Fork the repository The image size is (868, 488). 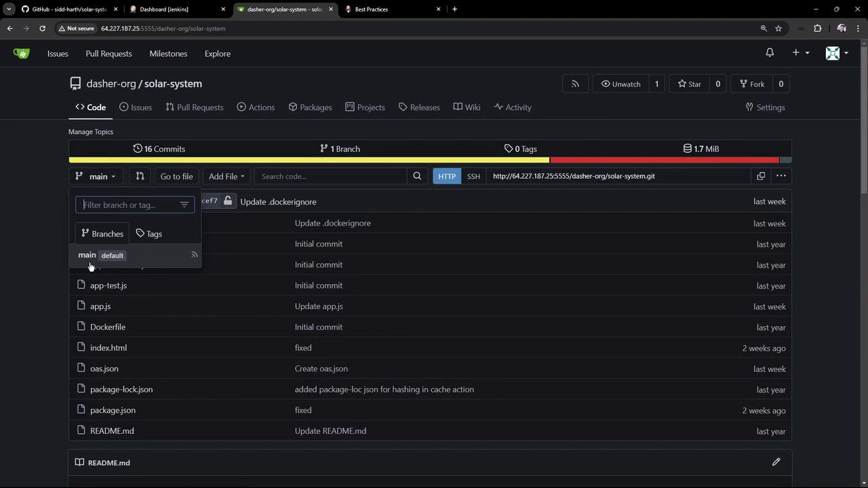752,84
